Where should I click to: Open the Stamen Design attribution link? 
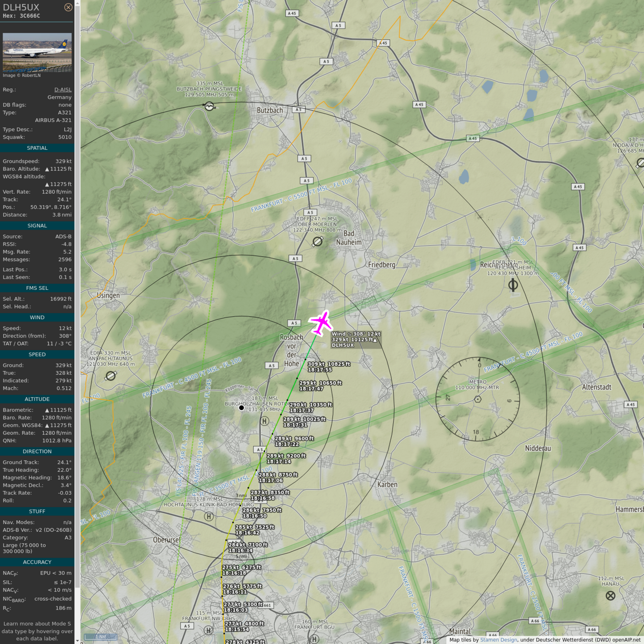pyautogui.click(x=498, y=640)
